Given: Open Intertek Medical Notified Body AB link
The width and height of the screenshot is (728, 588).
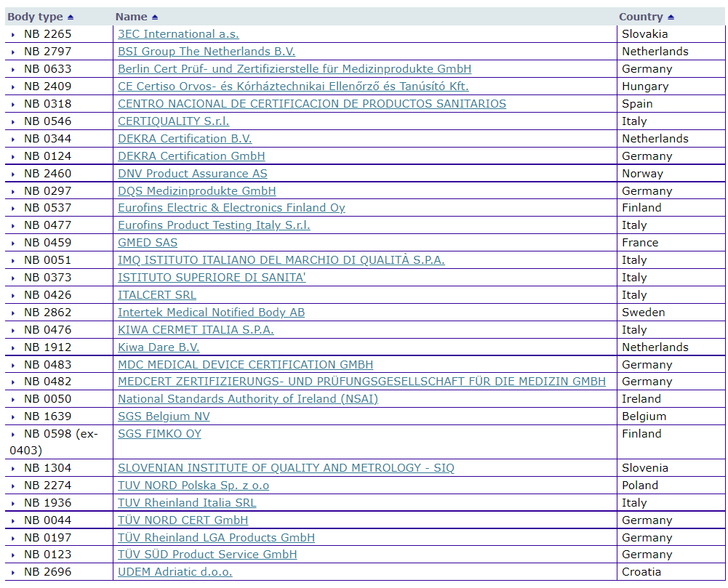Looking at the screenshot, I should [x=211, y=312].
